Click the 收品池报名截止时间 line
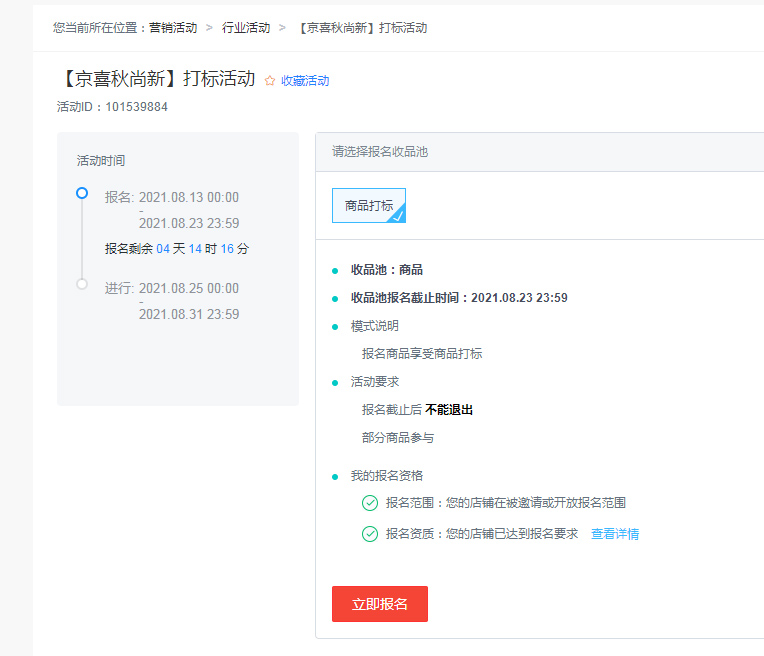 tap(459, 298)
